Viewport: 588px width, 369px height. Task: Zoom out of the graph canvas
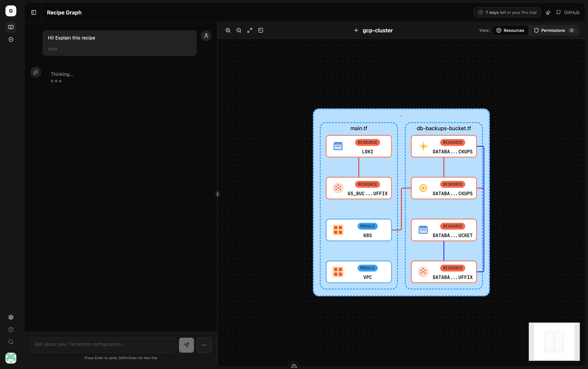(239, 30)
